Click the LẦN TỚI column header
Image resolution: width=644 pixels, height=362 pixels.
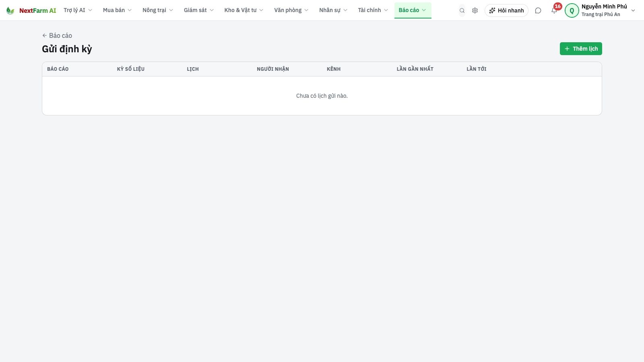(477, 69)
